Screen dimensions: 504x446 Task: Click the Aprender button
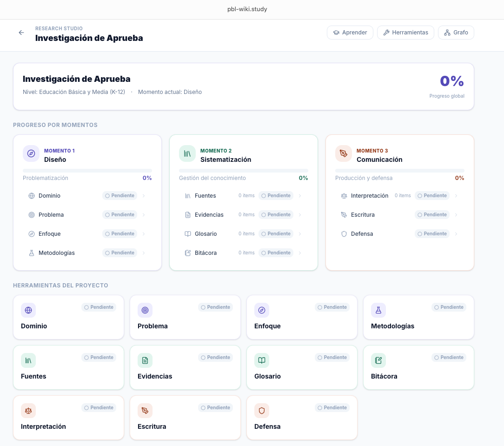click(x=350, y=33)
